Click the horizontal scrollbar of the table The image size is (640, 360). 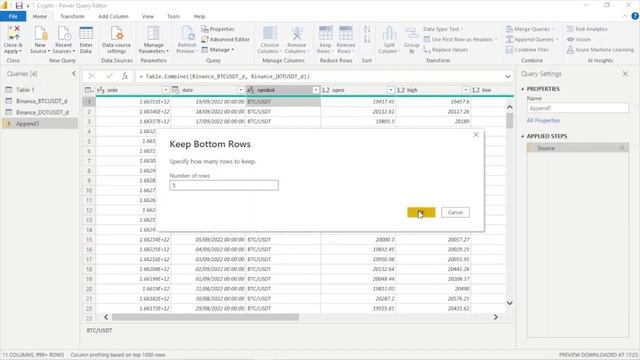pos(205,317)
